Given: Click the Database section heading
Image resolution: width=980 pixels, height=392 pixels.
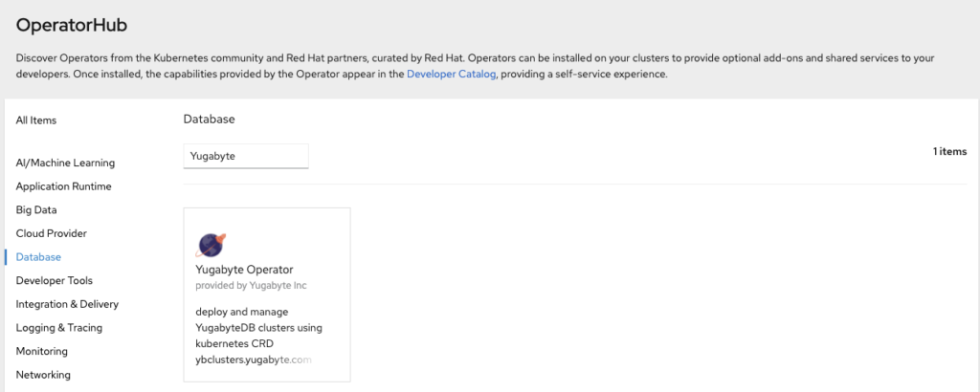Looking at the screenshot, I should [209, 120].
